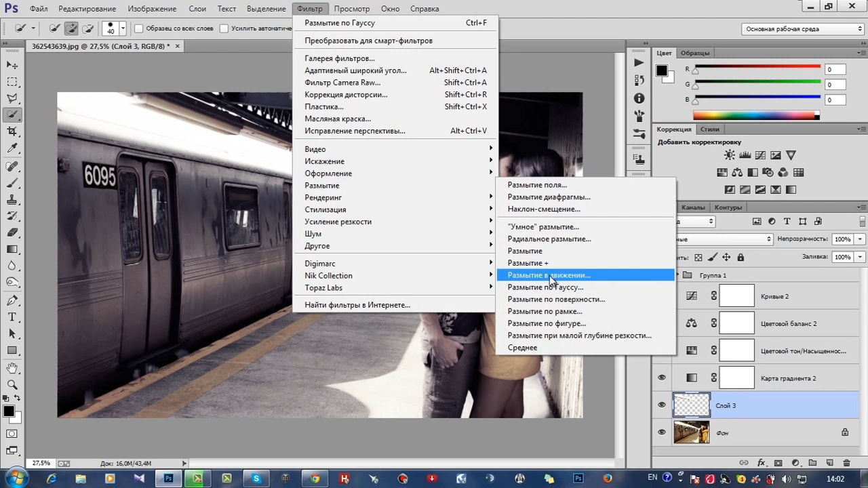The height and width of the screenshot is (488, 868).
Task: Click the foreground color swatch in Color panel
Action: tap(662, 70)
